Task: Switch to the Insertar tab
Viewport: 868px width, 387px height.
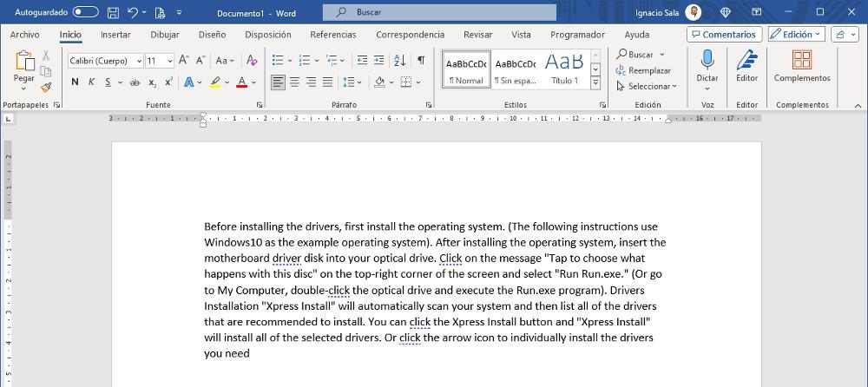Action: pos(115,35)
